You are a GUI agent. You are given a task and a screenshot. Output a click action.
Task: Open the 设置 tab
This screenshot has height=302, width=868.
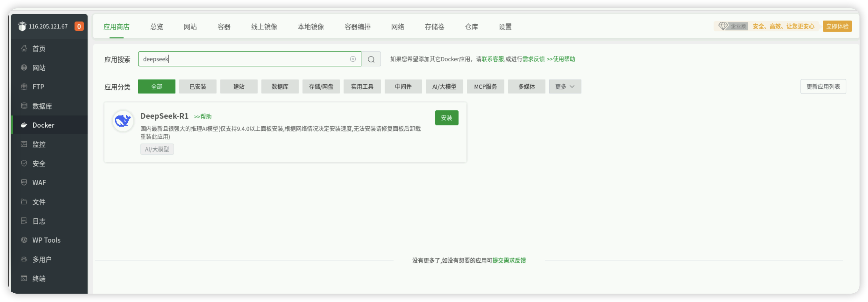click(x=505, y=27)
